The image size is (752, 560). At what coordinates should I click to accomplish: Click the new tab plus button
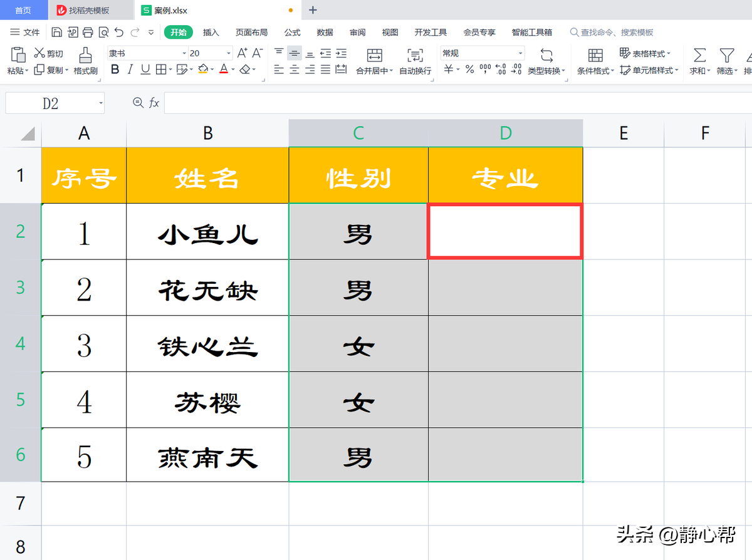[313, 10]
